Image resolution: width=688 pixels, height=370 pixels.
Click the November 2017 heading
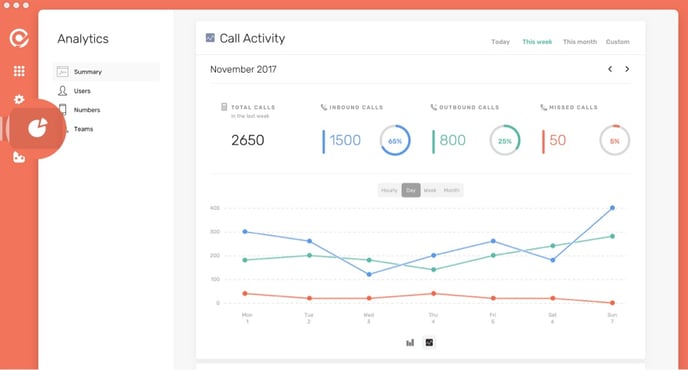[243, 69]
